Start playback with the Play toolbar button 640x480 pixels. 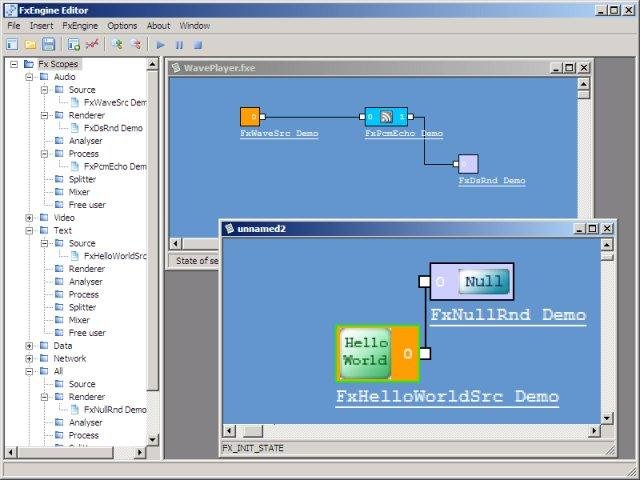161,45
